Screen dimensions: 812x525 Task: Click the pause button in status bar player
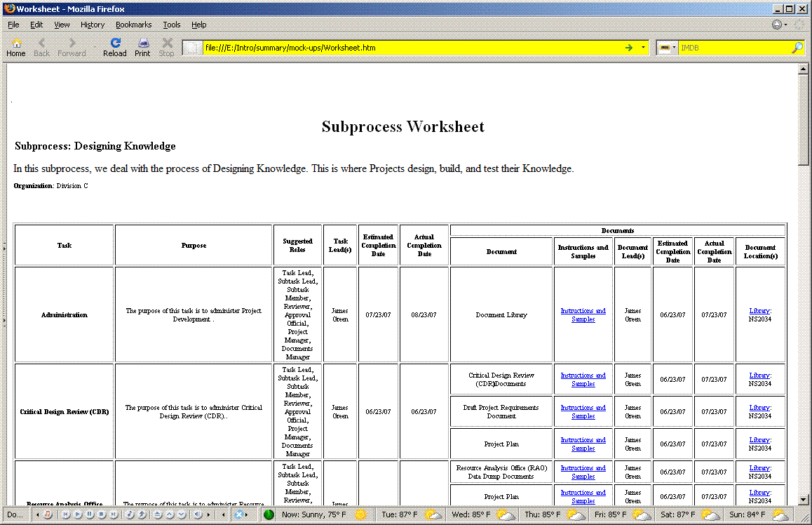(90, 514)
